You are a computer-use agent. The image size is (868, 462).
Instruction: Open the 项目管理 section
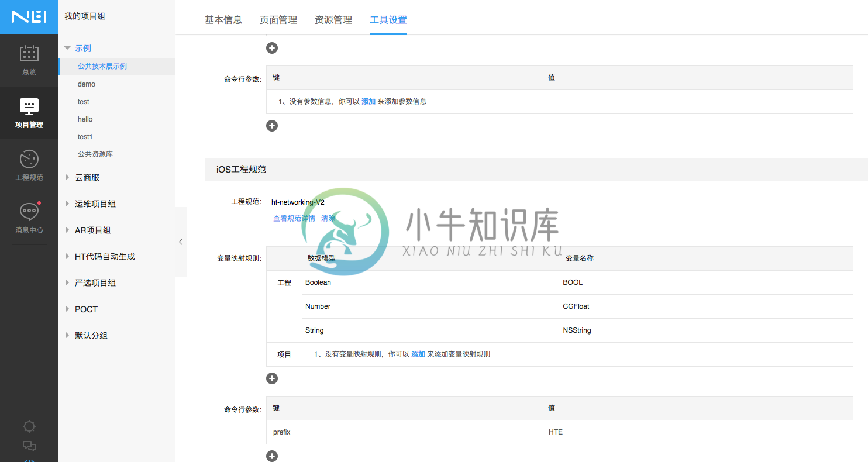coord(29,113)
